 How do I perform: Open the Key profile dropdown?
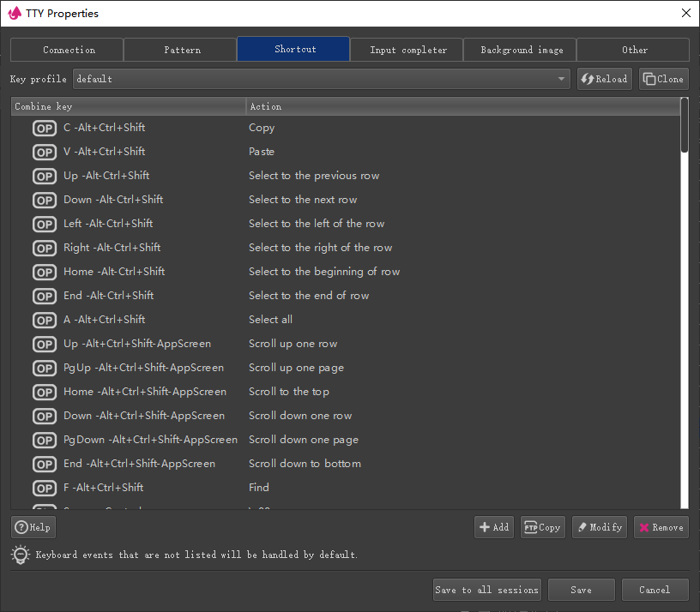point(322,79)
